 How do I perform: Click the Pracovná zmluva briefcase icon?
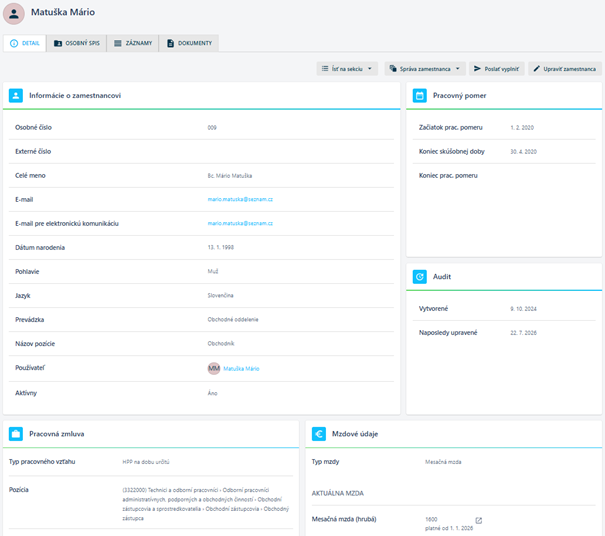coord(16,434)
